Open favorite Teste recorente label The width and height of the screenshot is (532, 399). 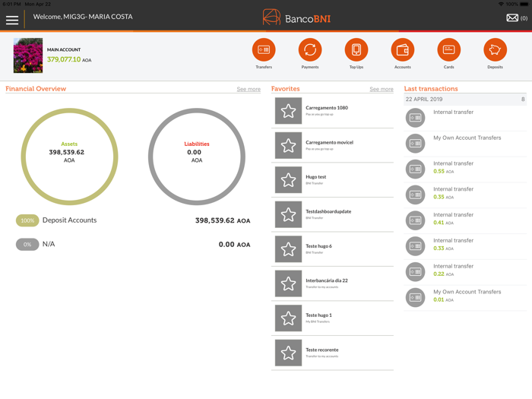[322, 350]
